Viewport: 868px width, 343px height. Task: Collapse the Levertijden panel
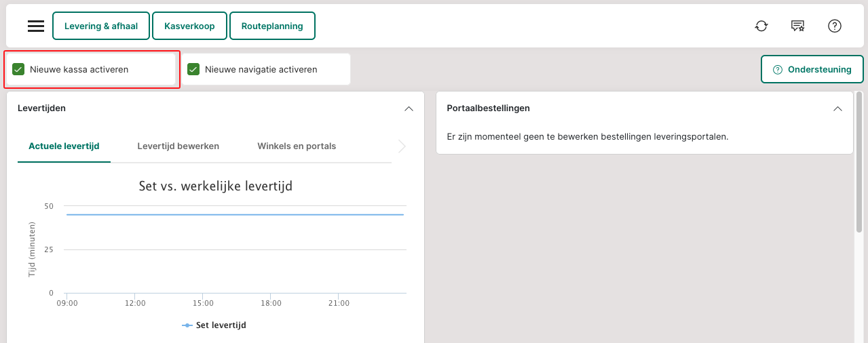pos(409,108)
